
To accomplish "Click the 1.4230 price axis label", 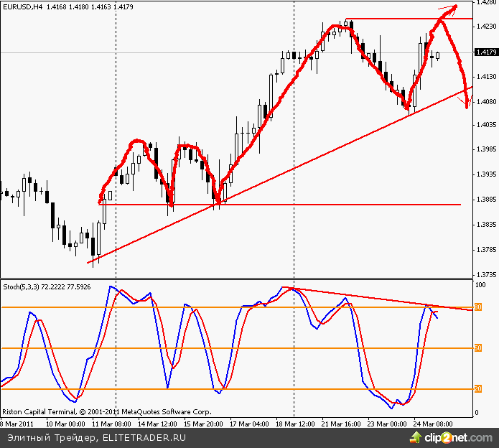I will [486, 27].
